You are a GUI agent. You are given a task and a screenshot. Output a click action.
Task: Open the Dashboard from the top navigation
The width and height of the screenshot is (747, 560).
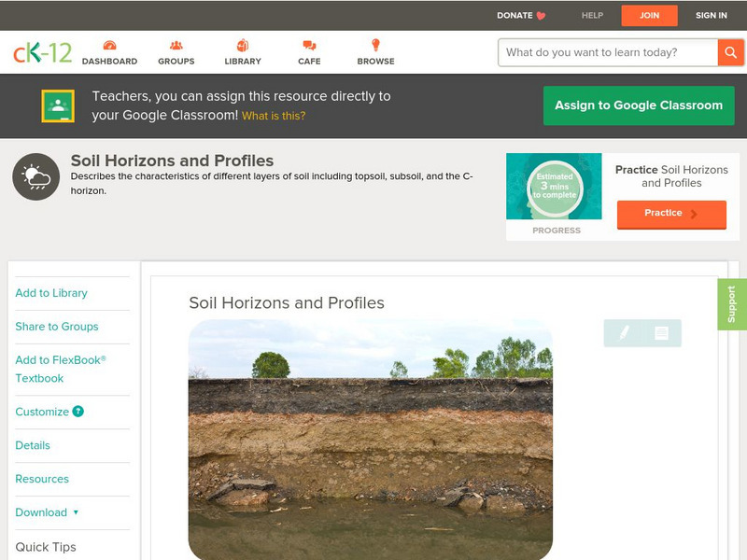tap(110, 44)
